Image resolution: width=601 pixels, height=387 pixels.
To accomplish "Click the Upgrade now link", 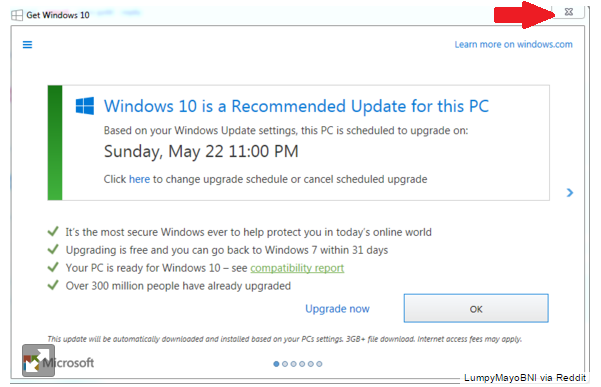I will [x=337, y=309].
